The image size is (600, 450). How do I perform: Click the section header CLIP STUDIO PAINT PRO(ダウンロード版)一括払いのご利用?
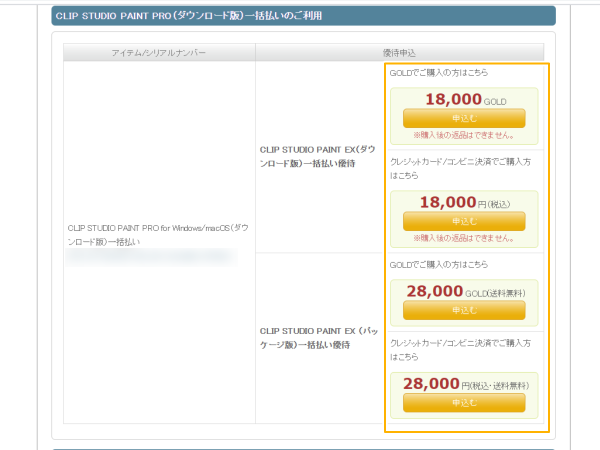303,16
